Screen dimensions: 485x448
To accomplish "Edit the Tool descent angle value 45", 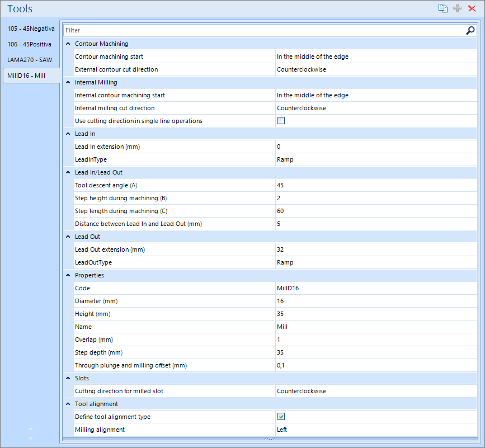I will 376,185.
